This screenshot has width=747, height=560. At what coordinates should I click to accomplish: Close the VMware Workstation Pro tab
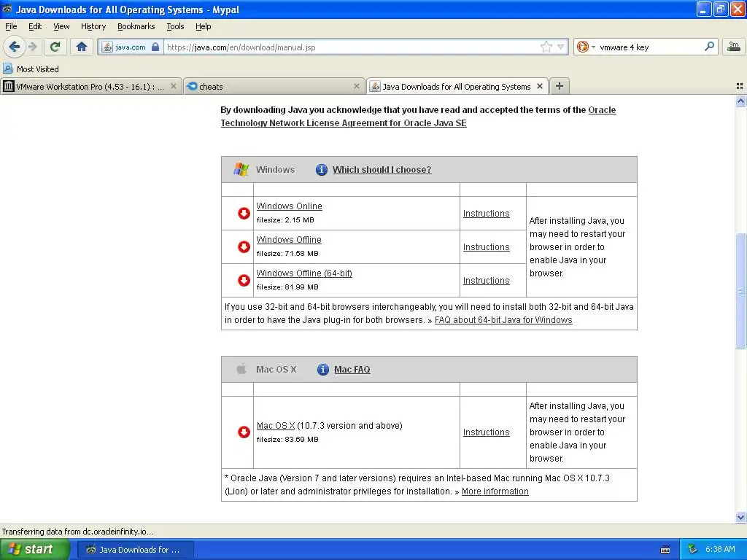pos(174,86)
